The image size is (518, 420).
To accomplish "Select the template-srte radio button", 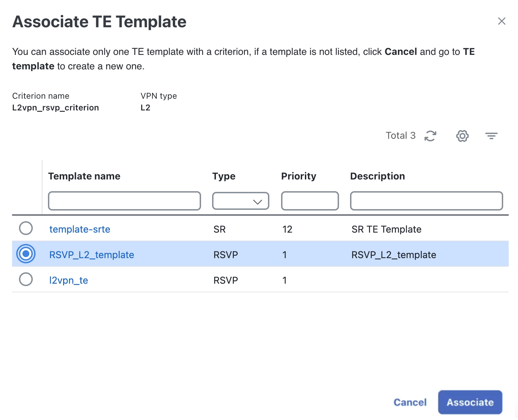I will (26, 228).
